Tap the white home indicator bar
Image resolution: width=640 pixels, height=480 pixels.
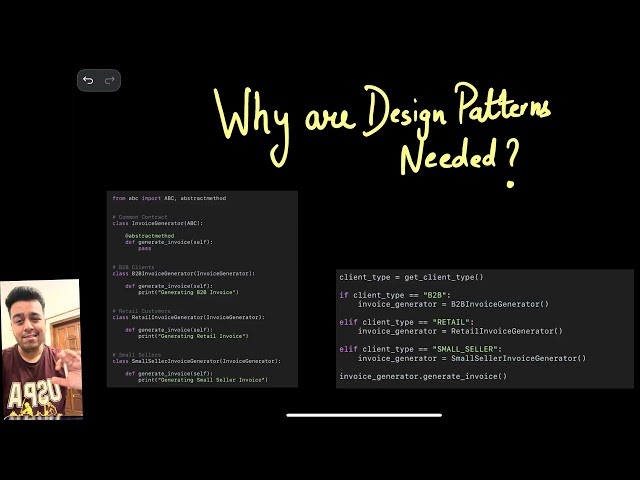(364, 415)
